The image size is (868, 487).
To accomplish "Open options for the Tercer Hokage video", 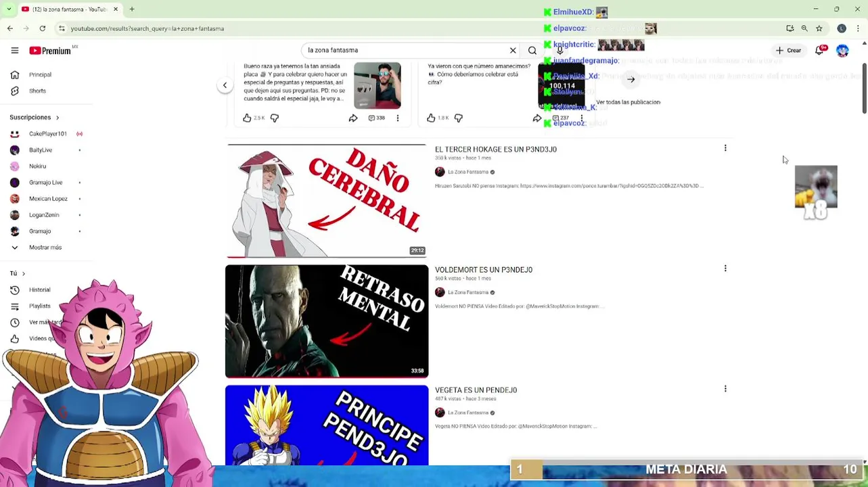I will (x=725, y=148).
